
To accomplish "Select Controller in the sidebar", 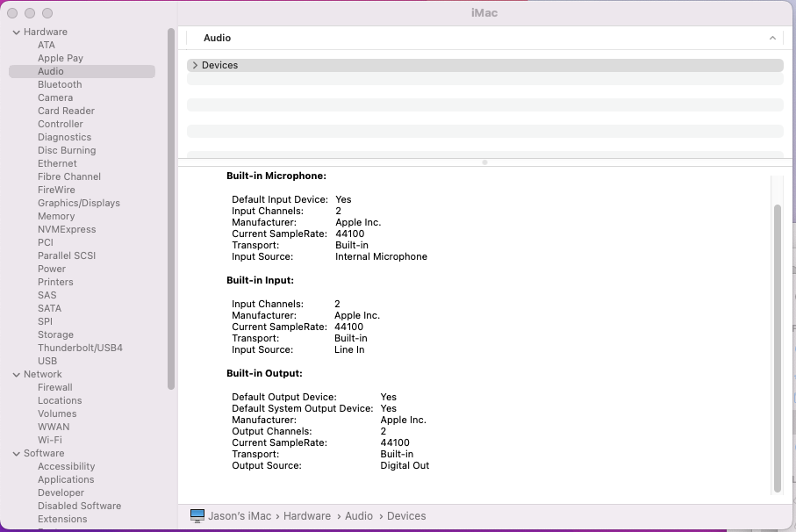I will tap(60, 124).
